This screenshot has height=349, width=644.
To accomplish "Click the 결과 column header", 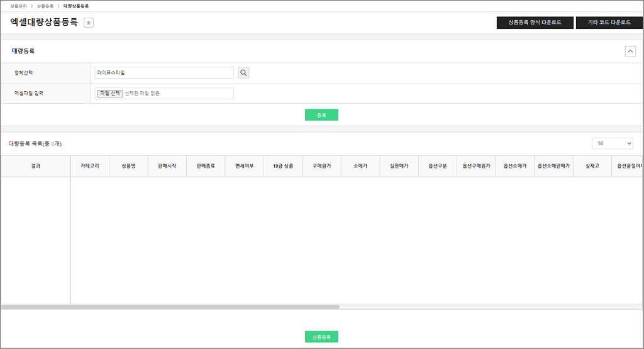I will (x=35, y=167).
